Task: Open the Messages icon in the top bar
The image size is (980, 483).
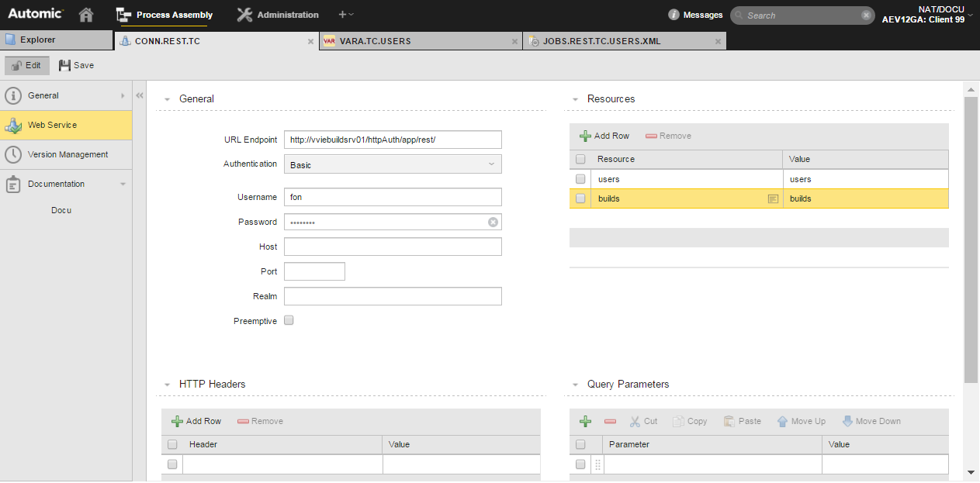Action: (675, 14)
